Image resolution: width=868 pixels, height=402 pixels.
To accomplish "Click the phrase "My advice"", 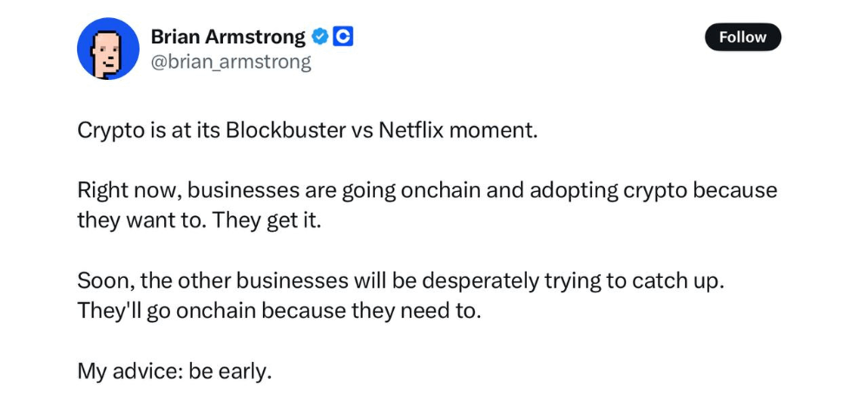I will pos(128,372).
